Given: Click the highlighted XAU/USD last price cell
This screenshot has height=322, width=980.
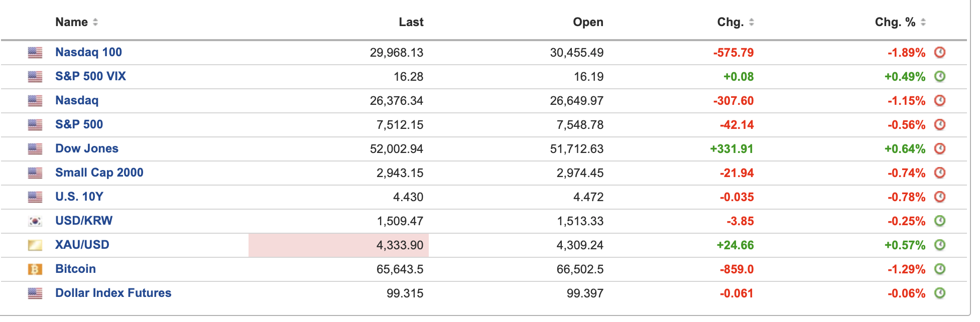Looking at the screenshot, I should click(x=338, y=245).
